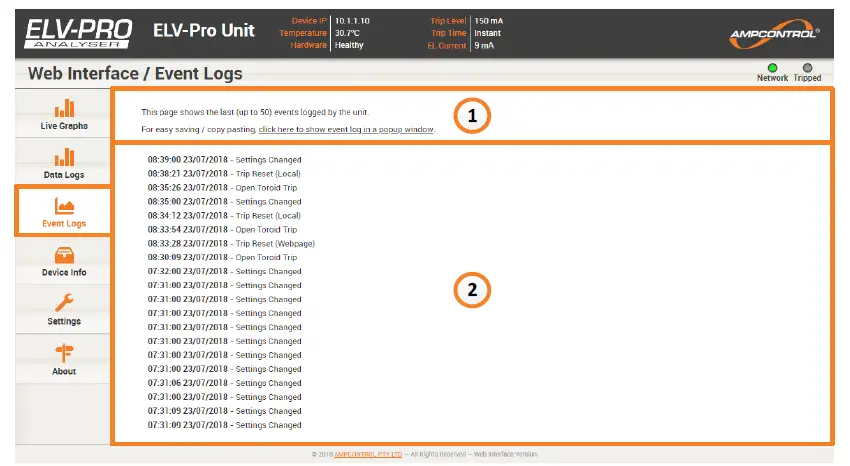
Task: Select the Event Logs area-chart icon
Action: [x=64, y=206]
